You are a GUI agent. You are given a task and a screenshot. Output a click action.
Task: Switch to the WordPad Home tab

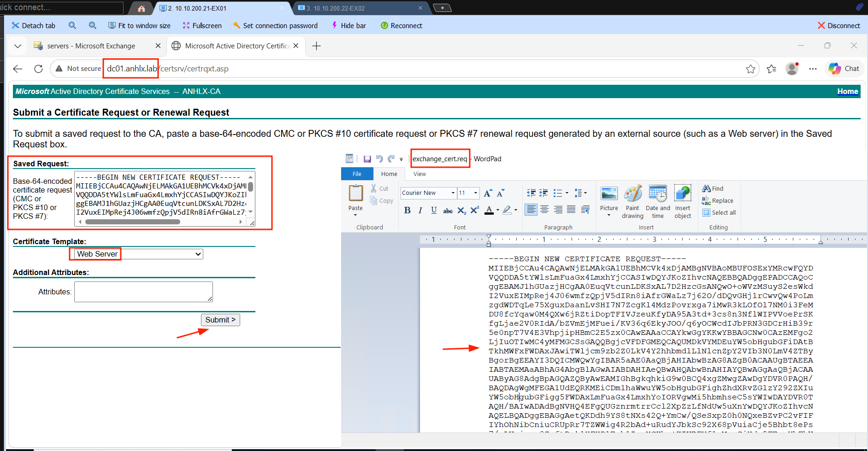[389, 174]
